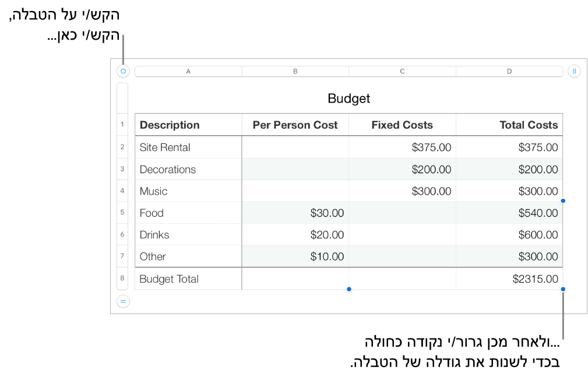Select the Music cell

pyautogui.click(x=188, y=191)
